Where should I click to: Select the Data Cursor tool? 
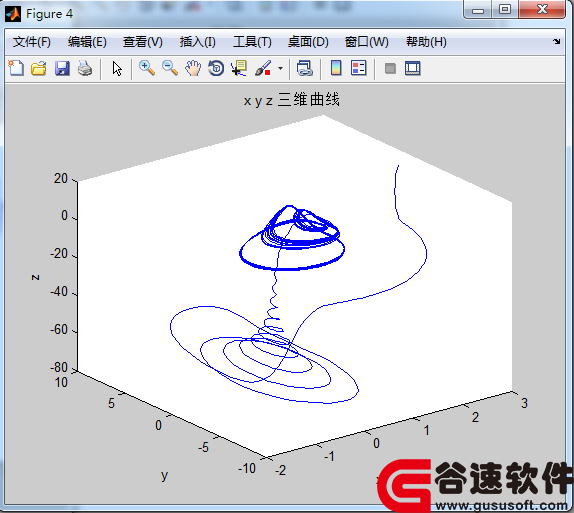[x=239, y=68]
